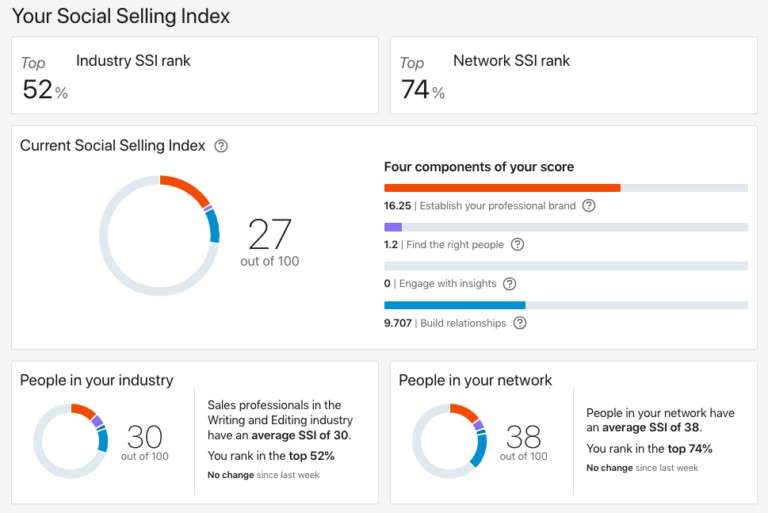The image size is (768, 513).
Task: Open help for Establish your professional brand
Action: [589, 206]
